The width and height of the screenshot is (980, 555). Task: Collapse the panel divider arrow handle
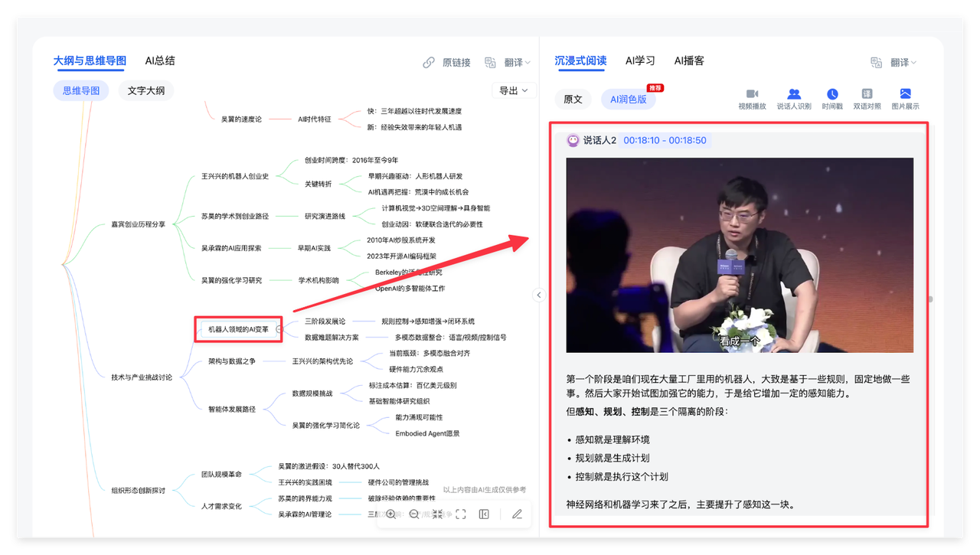point(538,295)
